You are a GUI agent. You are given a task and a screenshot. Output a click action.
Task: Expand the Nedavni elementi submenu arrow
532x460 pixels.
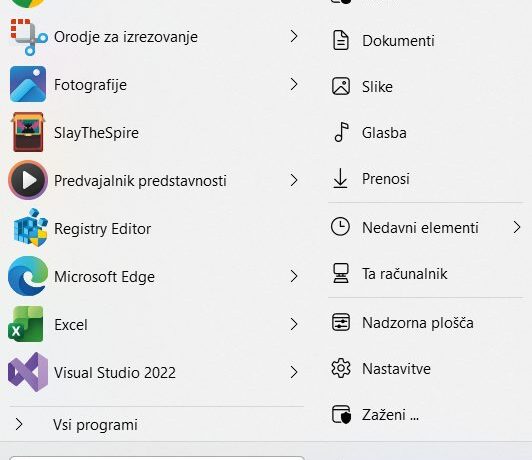516,227
